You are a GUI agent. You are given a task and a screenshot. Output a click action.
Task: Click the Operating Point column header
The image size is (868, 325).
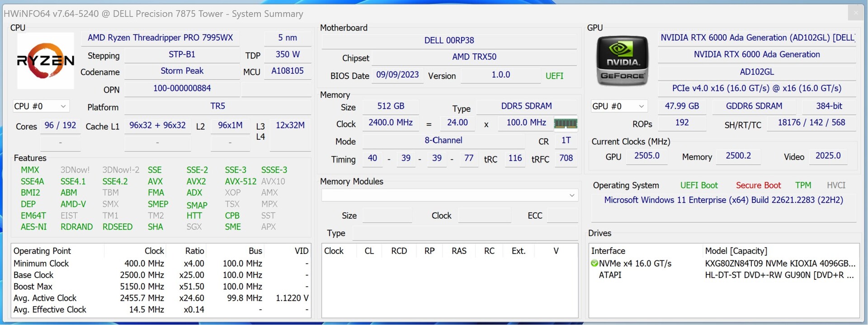42,251
